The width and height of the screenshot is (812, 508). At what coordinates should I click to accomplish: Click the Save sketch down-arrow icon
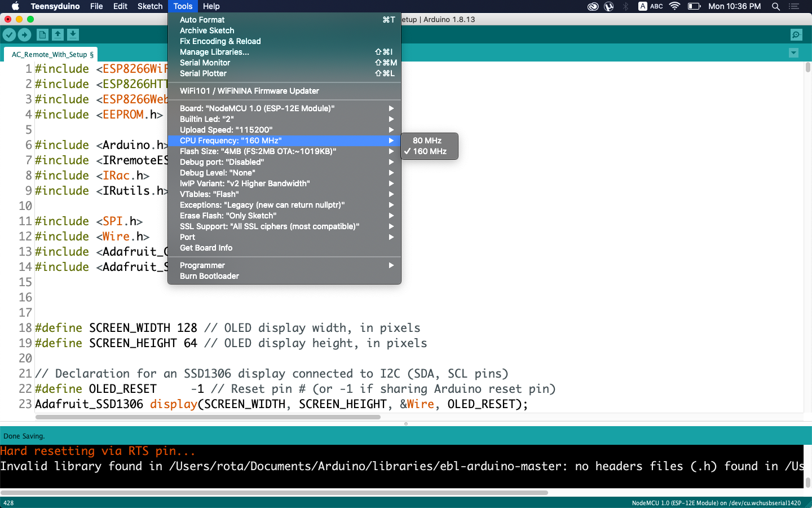pos(73,35)
